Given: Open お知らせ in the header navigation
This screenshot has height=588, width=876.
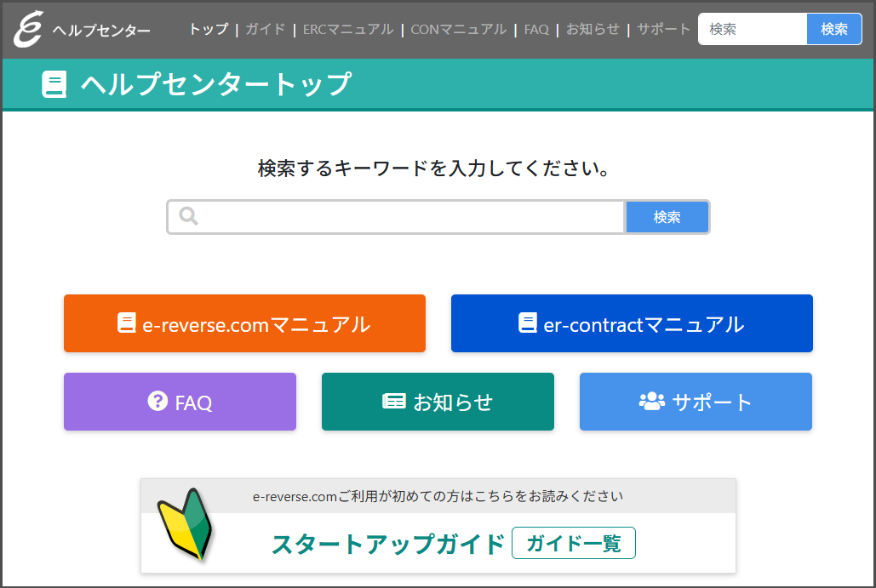Looking at the screenshot, I should click(x=593, y=29).
